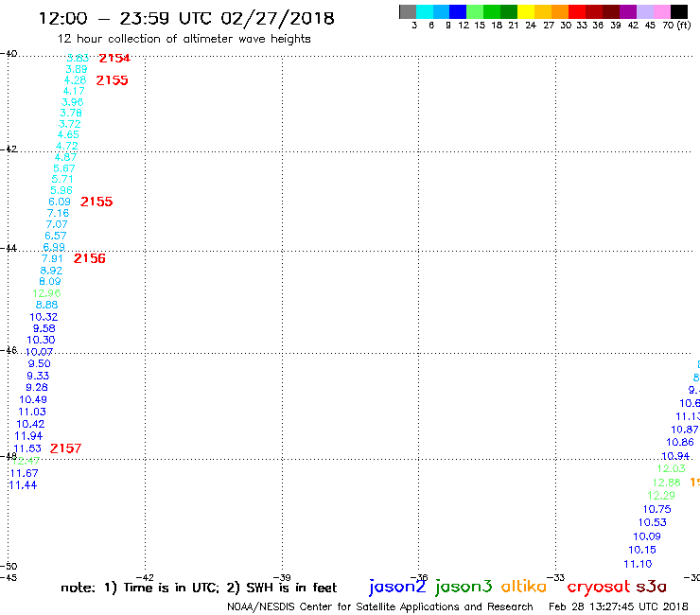This screenshot has width=700, height=615.
Task: Click the 2155 time label beside 4.28
Action: (x=112, y=80)
